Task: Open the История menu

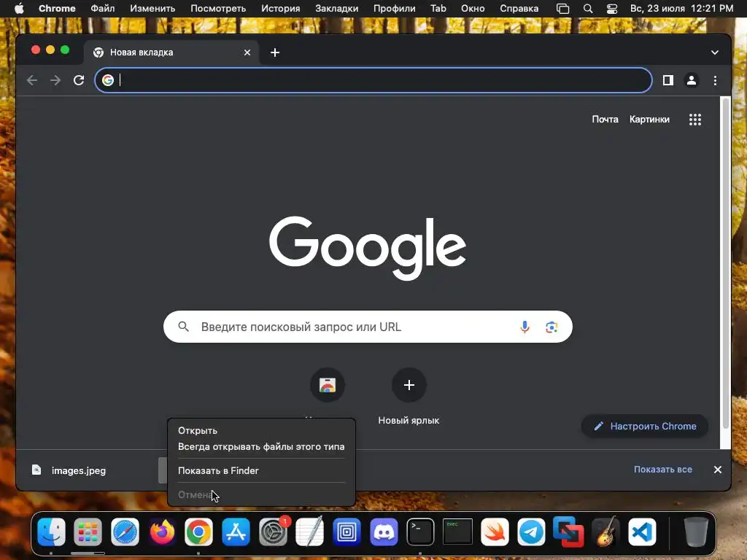Action: [281, 9]
